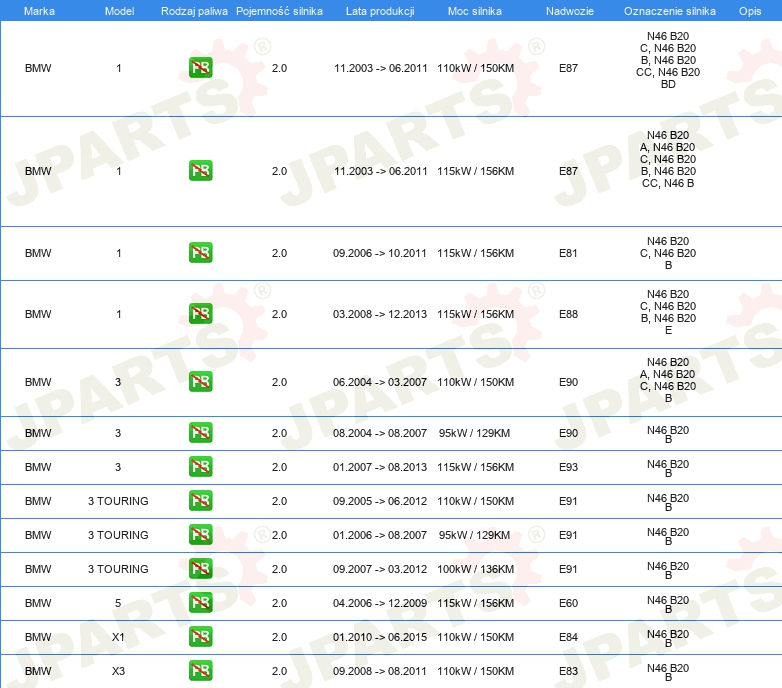Screen dimensions: 782x688
Task: Click the petrol fuel icon in the E87 115kW row
Action: [x=200, y=171]
